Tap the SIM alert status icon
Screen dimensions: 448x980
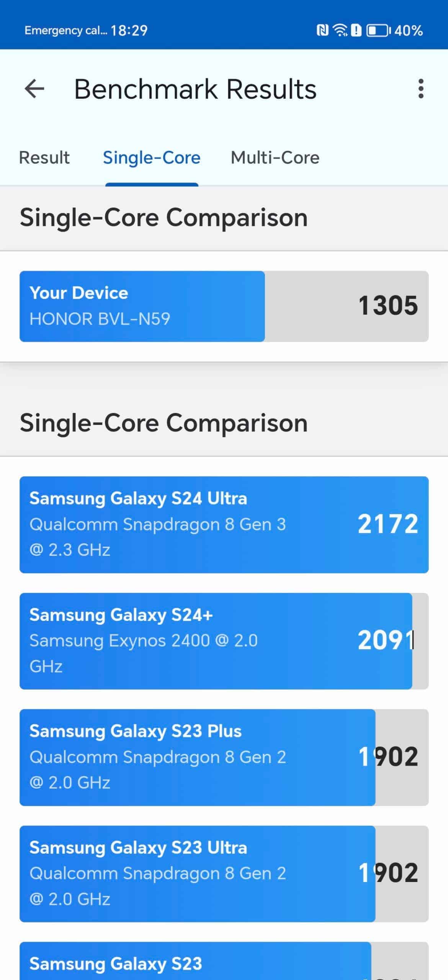click(x=356, y=30)
